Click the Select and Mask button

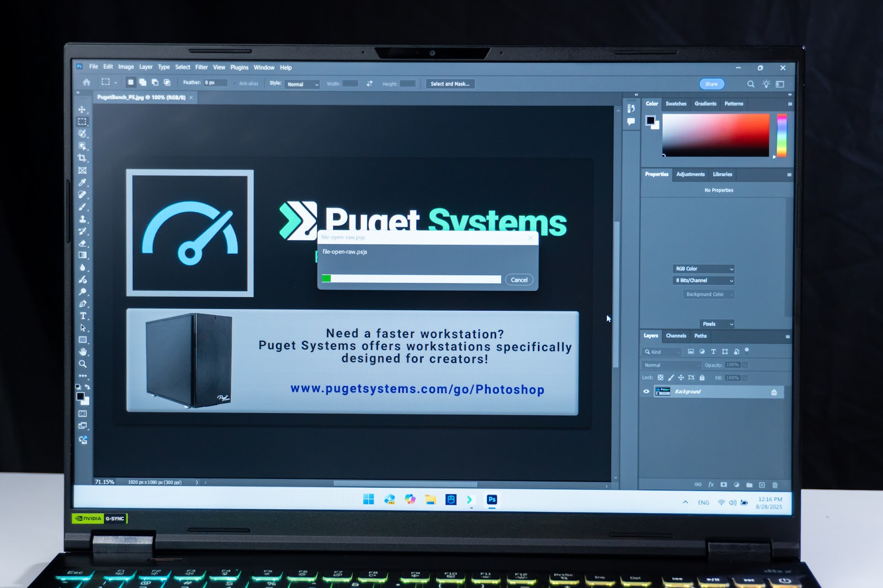pyautogui.click(x=450, y=84)
